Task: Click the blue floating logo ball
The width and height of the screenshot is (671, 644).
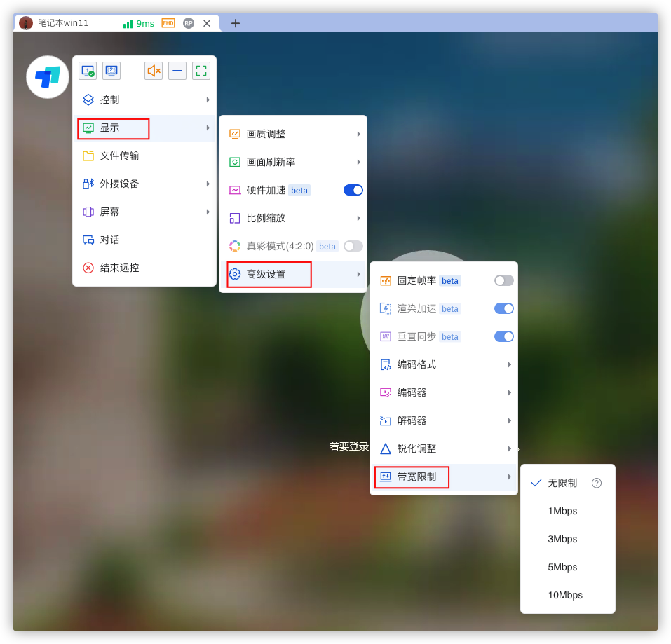Action: (48, 77)
